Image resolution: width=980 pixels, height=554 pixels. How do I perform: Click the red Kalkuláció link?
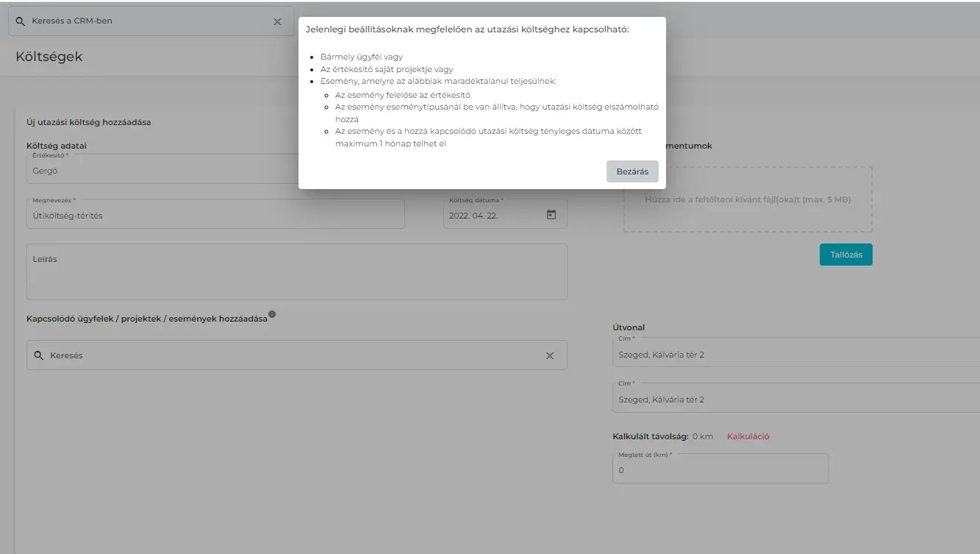(x=748, y=436)
